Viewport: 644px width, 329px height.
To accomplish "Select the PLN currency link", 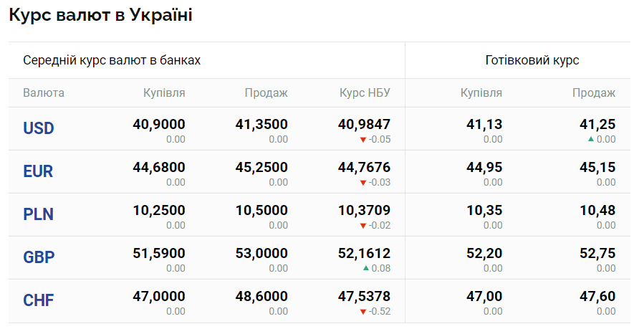I will click(39, 214).
